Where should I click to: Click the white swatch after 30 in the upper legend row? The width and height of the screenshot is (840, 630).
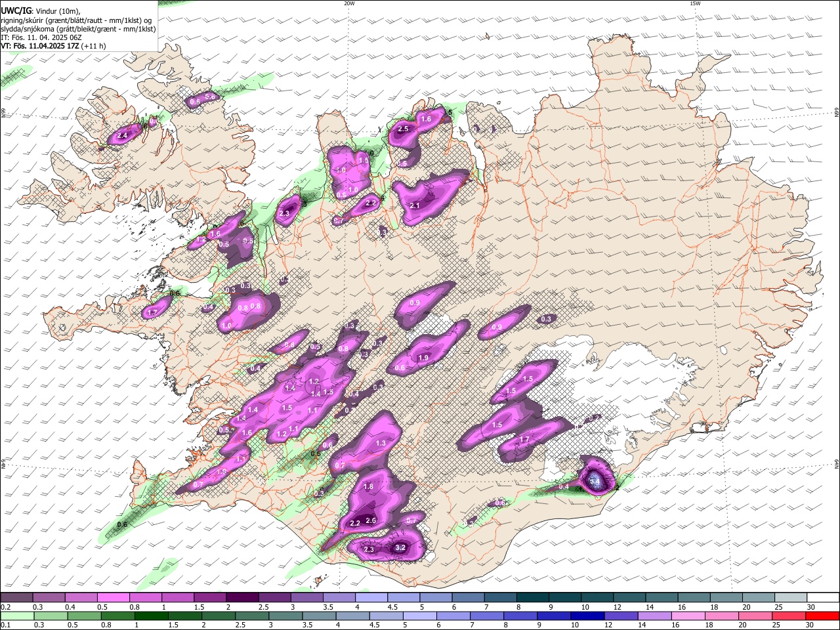tap(824, 598)
